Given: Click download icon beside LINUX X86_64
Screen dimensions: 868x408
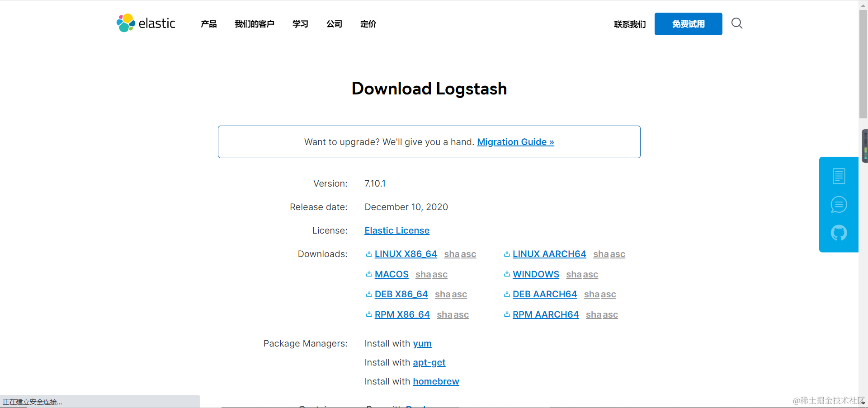Looking at the screenshot, I should coord(369,254).
